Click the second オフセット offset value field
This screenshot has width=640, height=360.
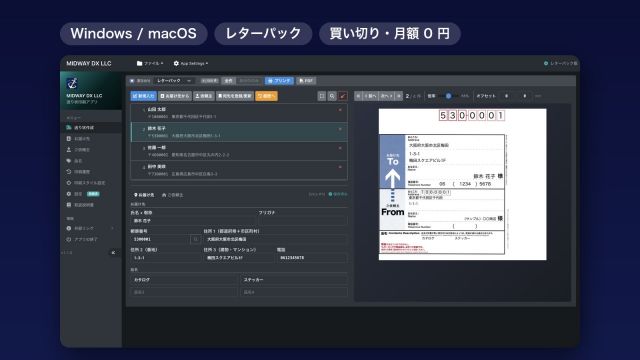click(x=524, y=96)
